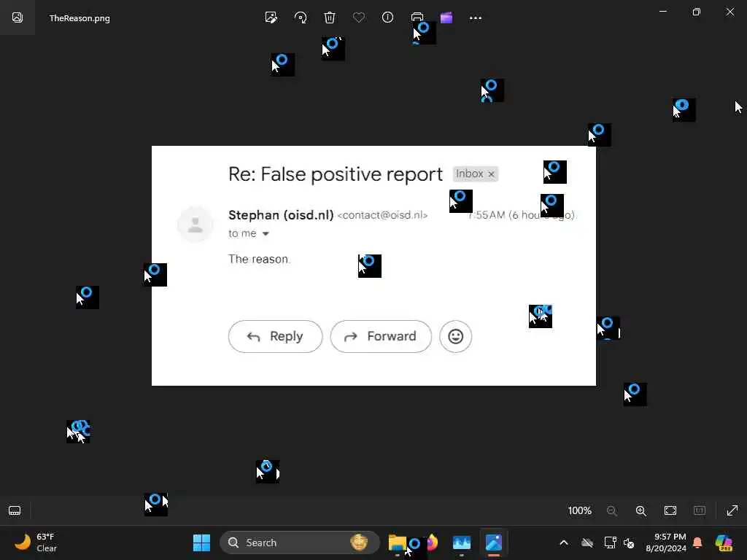Open the 100% zoom level control
This screenshot has height=560, width=747.
click(580, 511)
